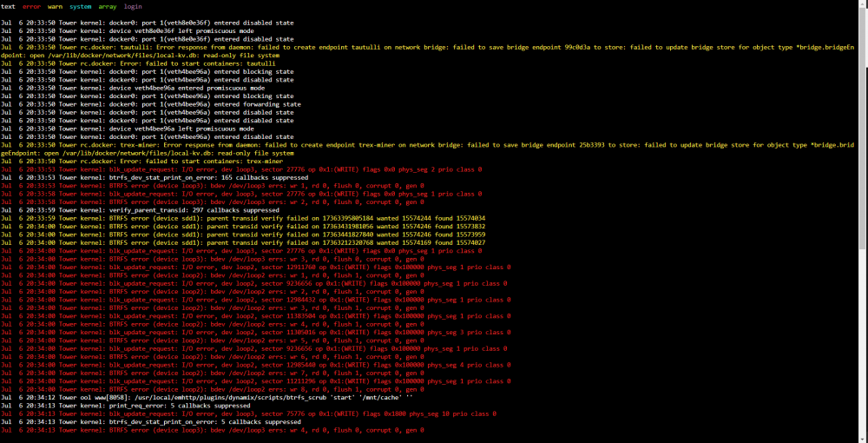Click loop2 'errs: wr 6, rd 0, flush 1' line
This screenshot has height=443, width=868.
coord(213,357)
